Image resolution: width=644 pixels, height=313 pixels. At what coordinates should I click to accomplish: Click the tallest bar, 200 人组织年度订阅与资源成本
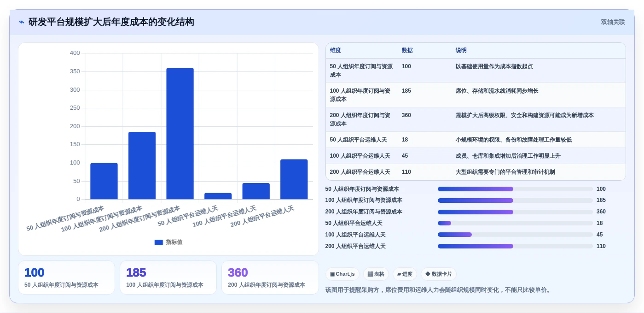coord(180,134)
